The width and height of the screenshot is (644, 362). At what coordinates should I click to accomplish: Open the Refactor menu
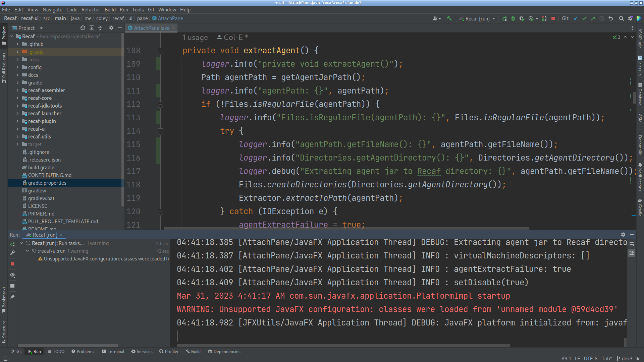tap(91, 10)
